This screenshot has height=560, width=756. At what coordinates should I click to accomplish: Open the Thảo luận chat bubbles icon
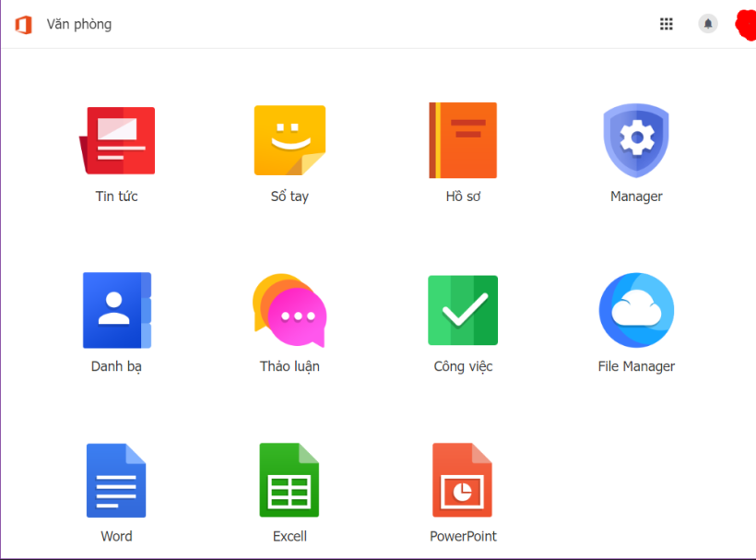click(x=289, y=310)
